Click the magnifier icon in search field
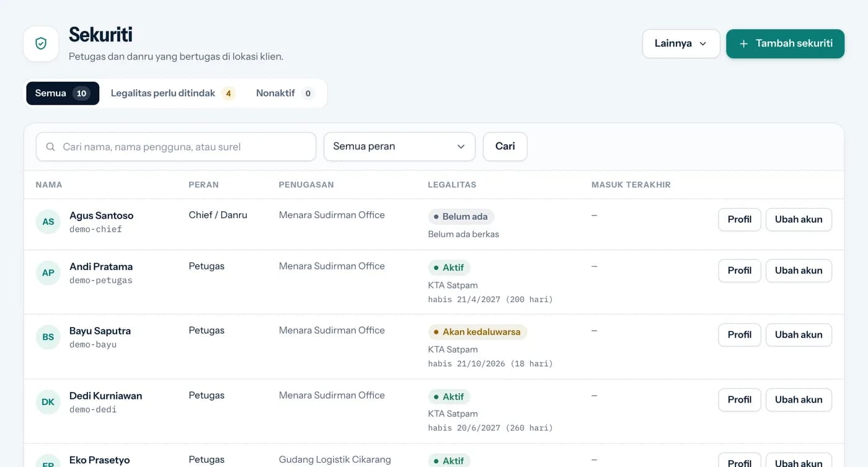 click(51, 147)
